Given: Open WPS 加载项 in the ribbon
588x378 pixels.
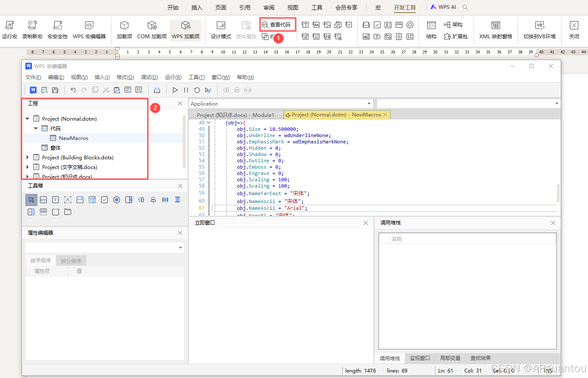Looking at the screenshot, I should pyautogui.click(x=186, y=30).
